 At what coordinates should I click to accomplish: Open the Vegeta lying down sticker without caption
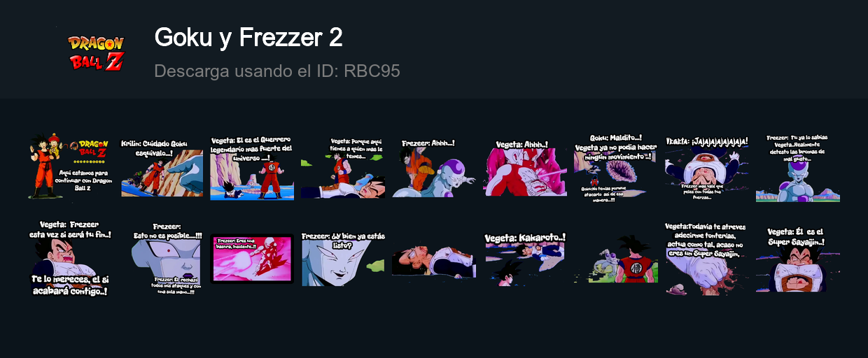pyautogui.click(x=434, y=260)
